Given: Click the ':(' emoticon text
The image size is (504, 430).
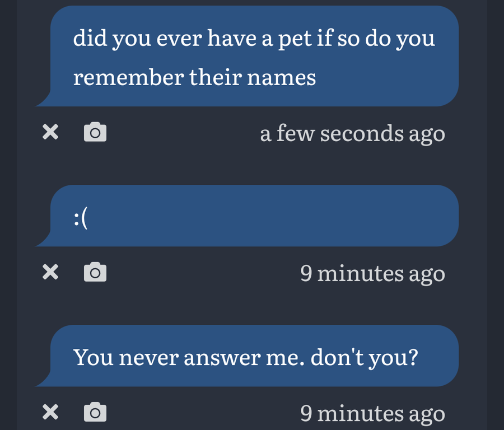Looking at the screenshot, I should click(x=80, y=218).
